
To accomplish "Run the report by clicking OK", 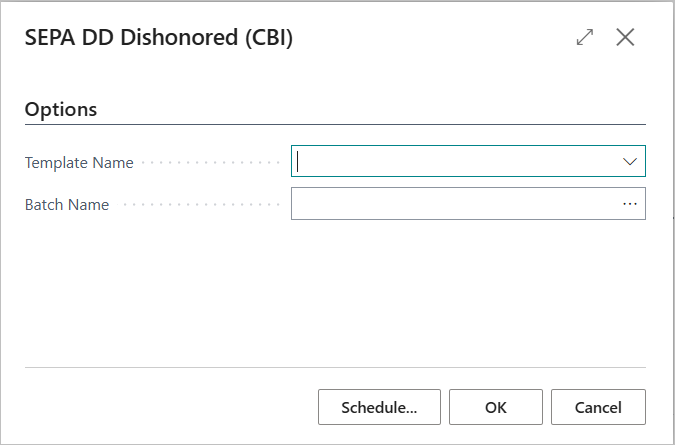I will (496, 407).
